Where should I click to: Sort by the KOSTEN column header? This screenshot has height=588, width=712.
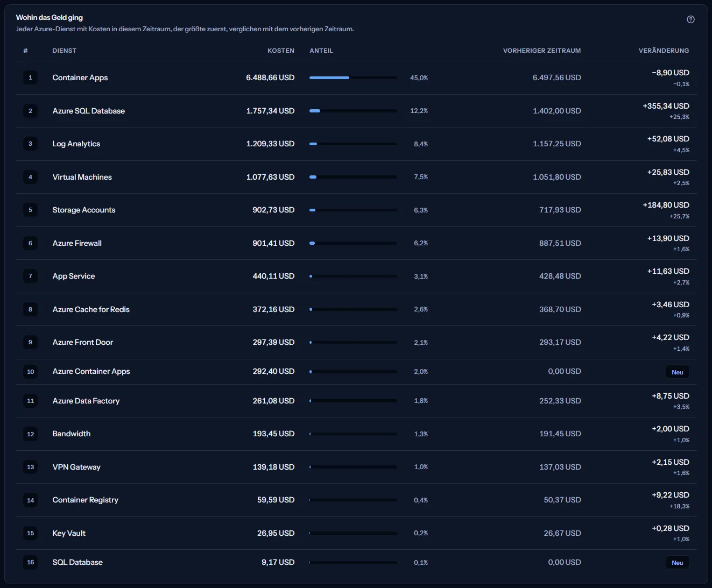(x=281, y=51)
